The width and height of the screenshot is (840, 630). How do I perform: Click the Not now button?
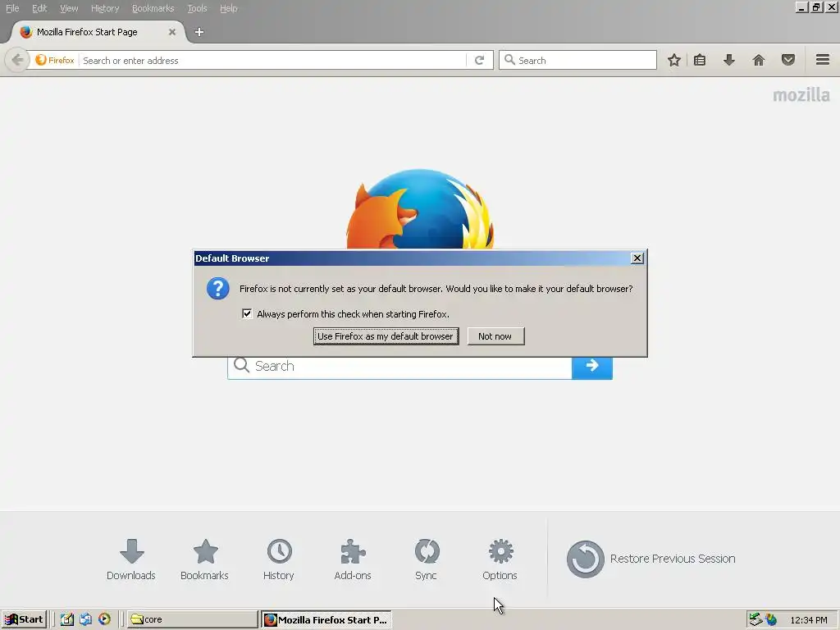[x=495, y=336]
